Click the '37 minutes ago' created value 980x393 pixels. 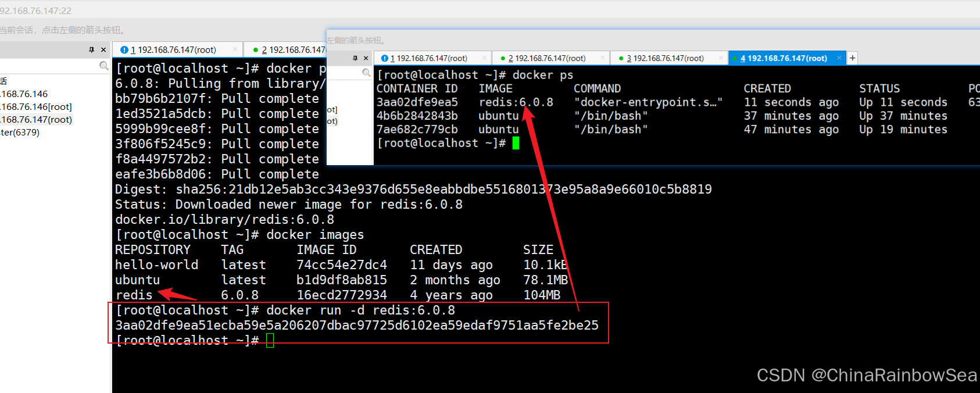pyautogui.click(x=792, y=116)
